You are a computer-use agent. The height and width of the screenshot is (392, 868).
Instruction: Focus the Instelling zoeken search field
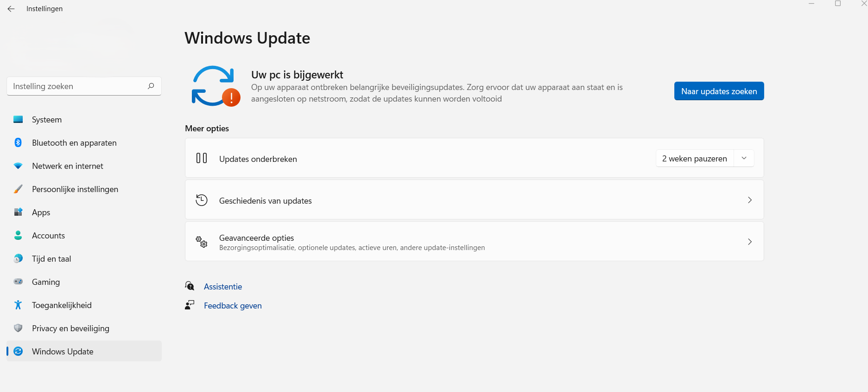(76, 86)
